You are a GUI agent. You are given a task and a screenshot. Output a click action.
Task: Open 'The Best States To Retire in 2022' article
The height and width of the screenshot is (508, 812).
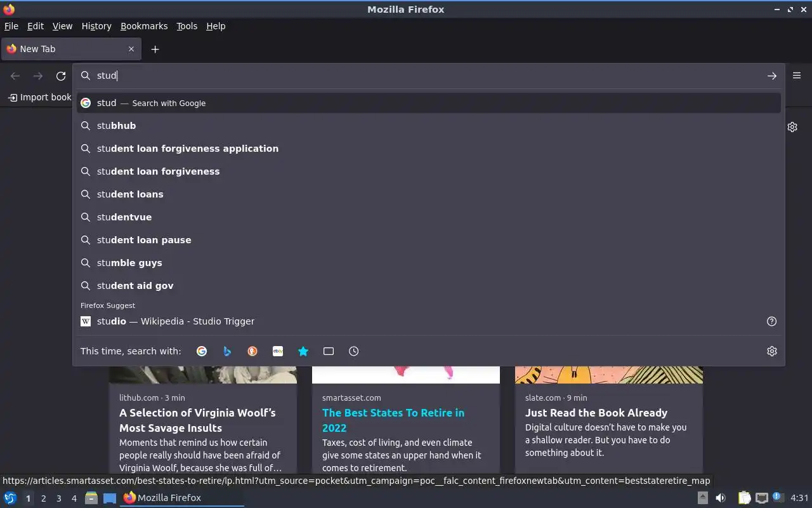[393, 420]
